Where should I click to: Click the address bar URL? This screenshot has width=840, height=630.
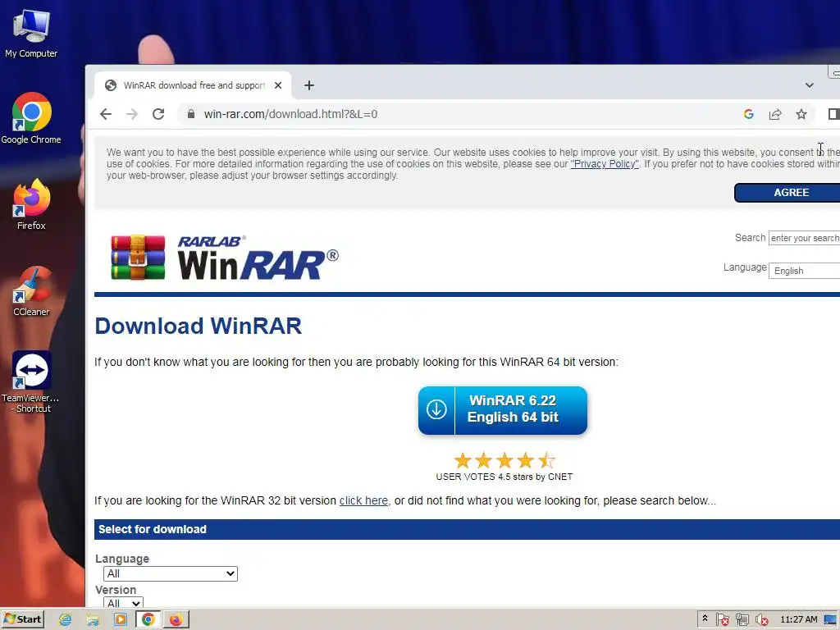(x=290, y=114)
